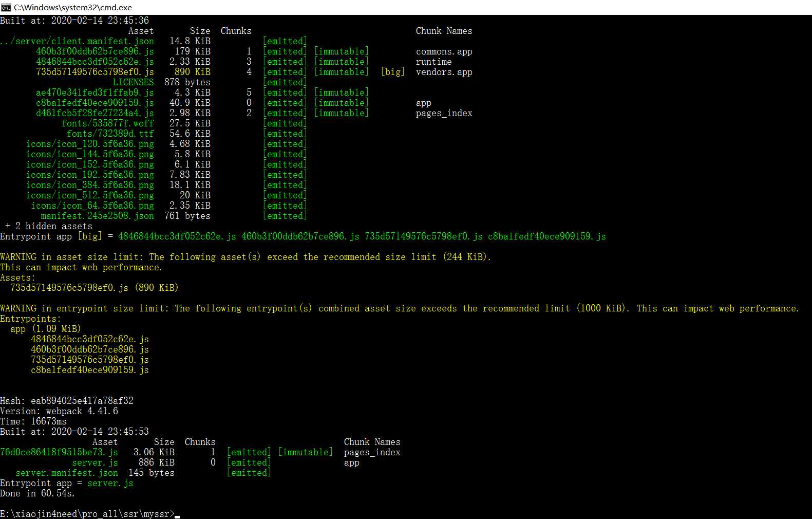Click icons/icon_152.5f6a36.png asset

point(90,164)
